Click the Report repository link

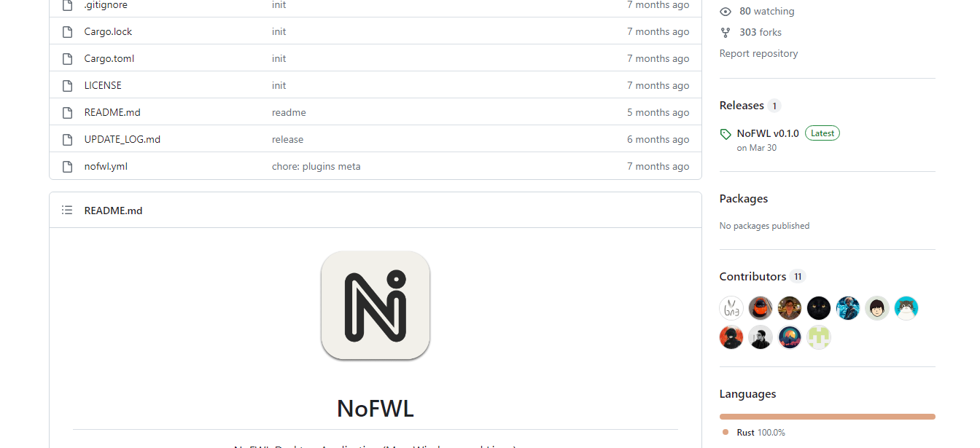pyautogui.click(x=758, y=53)
